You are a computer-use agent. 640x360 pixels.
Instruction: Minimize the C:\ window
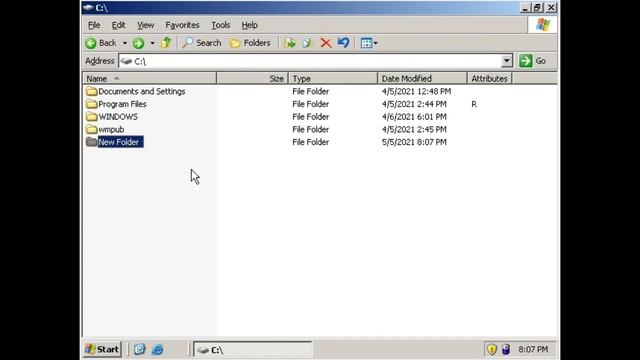tap(525, 7)
